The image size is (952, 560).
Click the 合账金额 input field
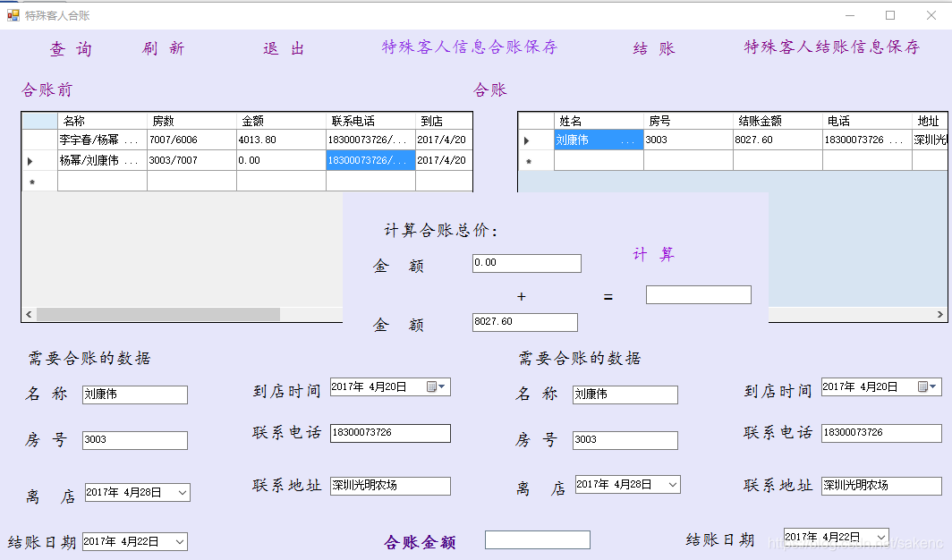[x=537, y=539]
